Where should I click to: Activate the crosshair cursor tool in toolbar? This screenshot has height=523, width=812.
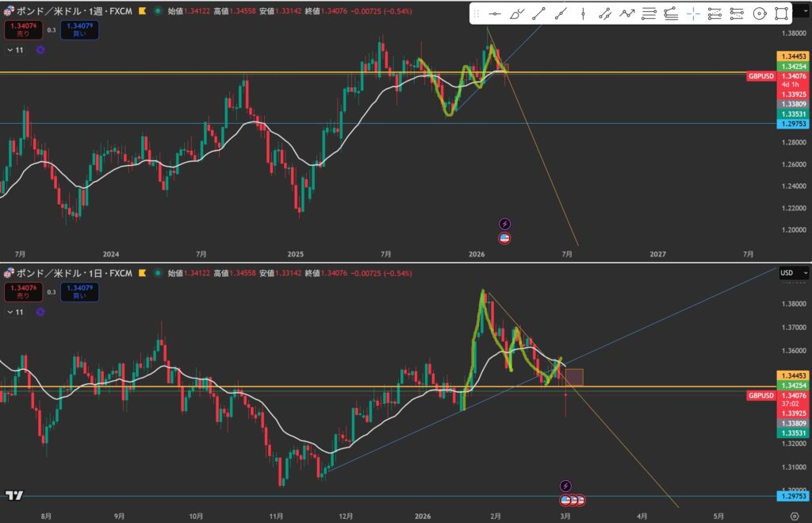[x=693, y=13]
